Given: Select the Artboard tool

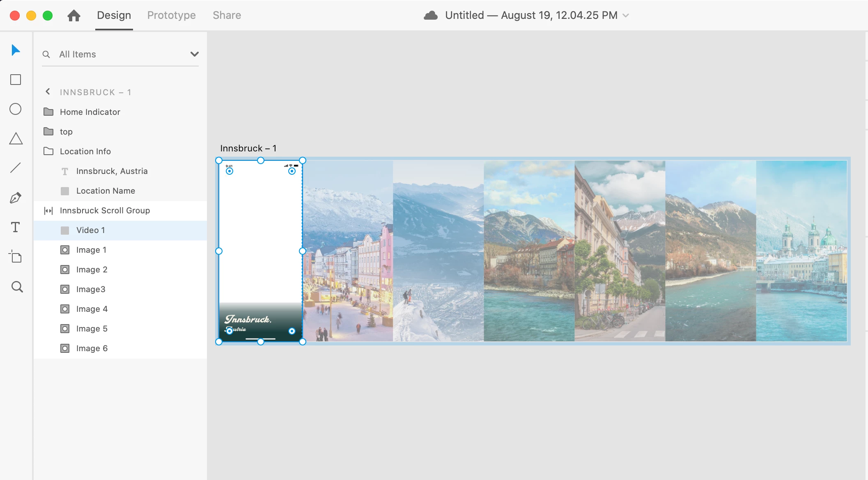Looking at the screenshot, I should point(16,257).
